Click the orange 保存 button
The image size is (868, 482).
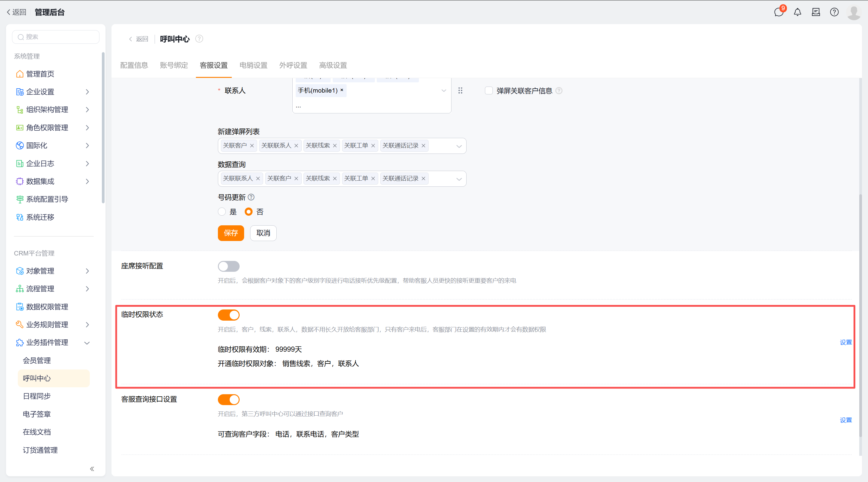231,233
